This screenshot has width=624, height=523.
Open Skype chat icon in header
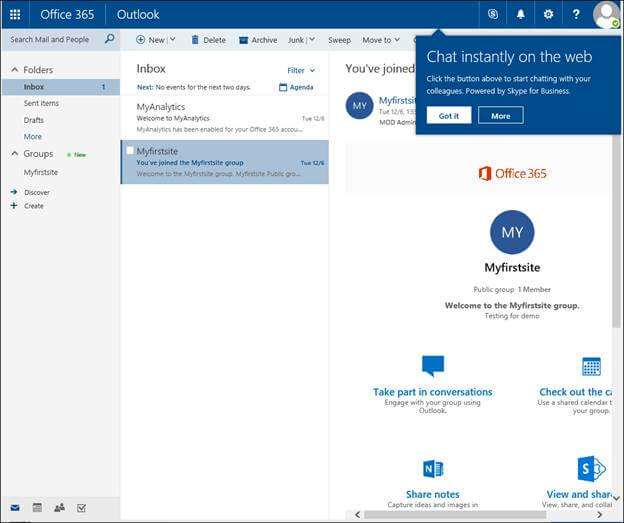pyautogui.click(x=493, y=14)
